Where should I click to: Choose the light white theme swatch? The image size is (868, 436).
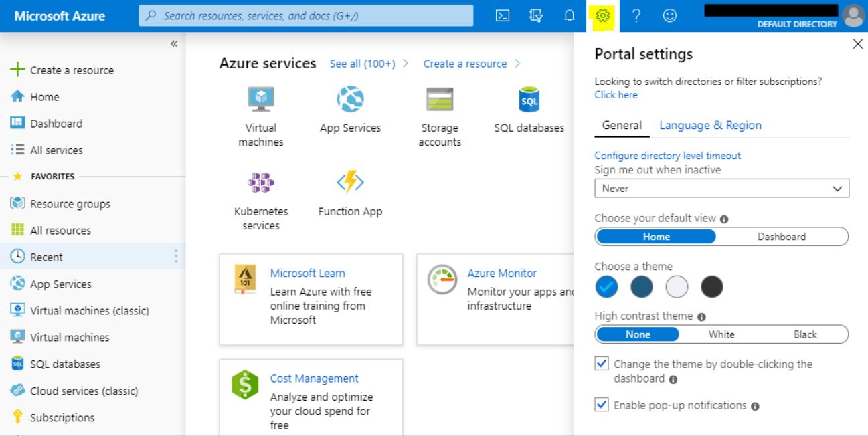(677, 287)
